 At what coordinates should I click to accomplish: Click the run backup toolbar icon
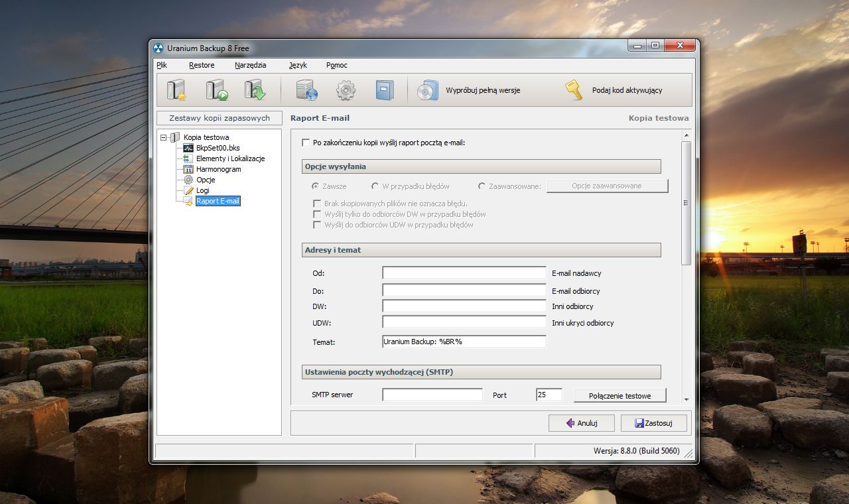216,90
